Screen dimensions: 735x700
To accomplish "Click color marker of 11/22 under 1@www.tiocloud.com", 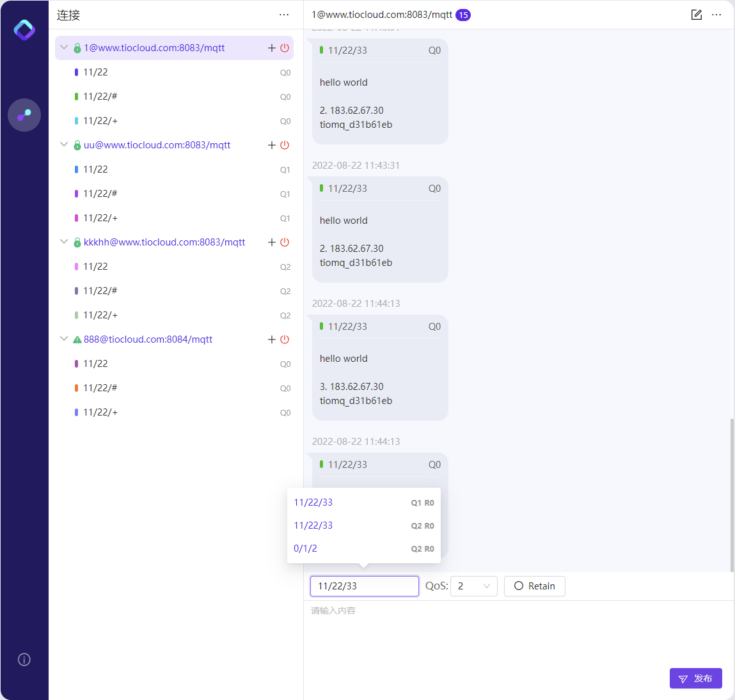I will click(76, 72).
